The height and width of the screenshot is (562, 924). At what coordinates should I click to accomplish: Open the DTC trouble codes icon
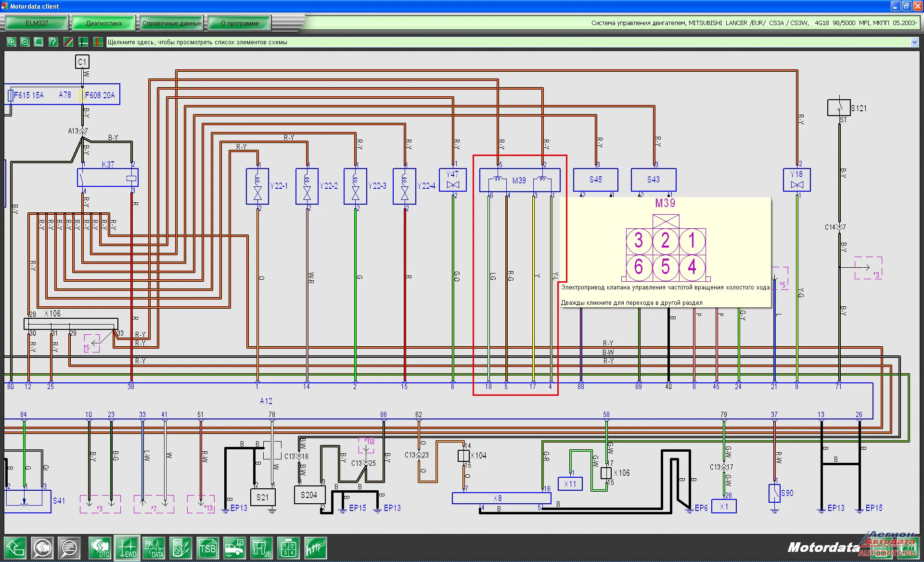(100, 548)
